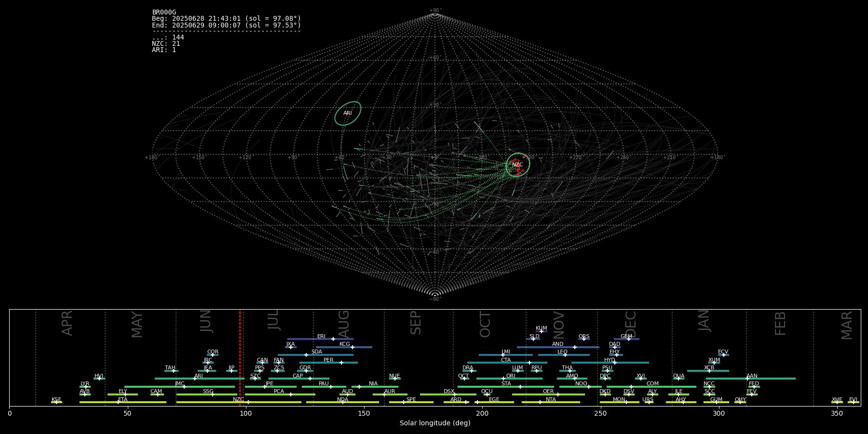
Task: Click the SSG shower label
Action: click(x=208, y=392)
